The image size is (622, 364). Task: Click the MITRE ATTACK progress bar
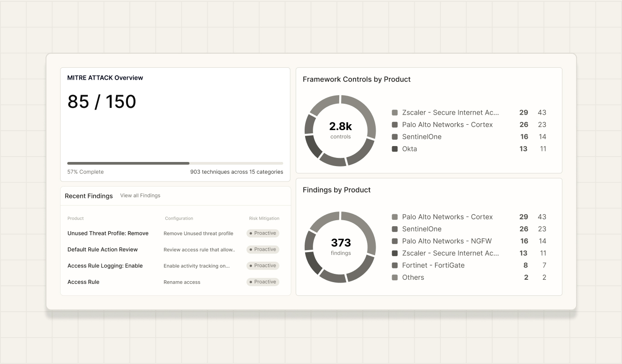(175, 163)
